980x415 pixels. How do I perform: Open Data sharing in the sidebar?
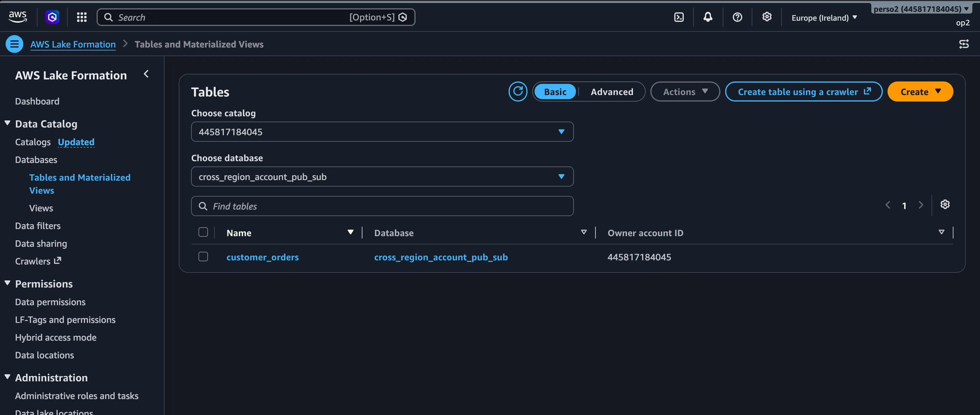[41, 244]
